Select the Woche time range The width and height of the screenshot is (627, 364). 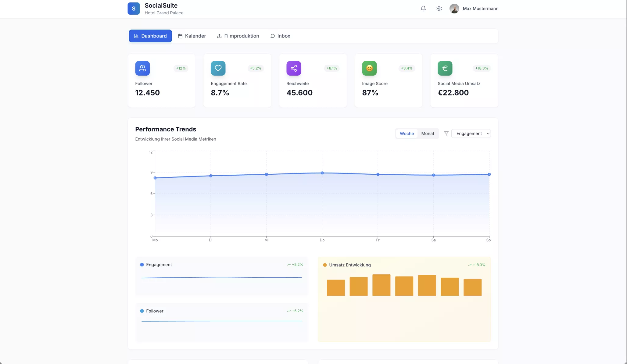[x=407, y=134]
